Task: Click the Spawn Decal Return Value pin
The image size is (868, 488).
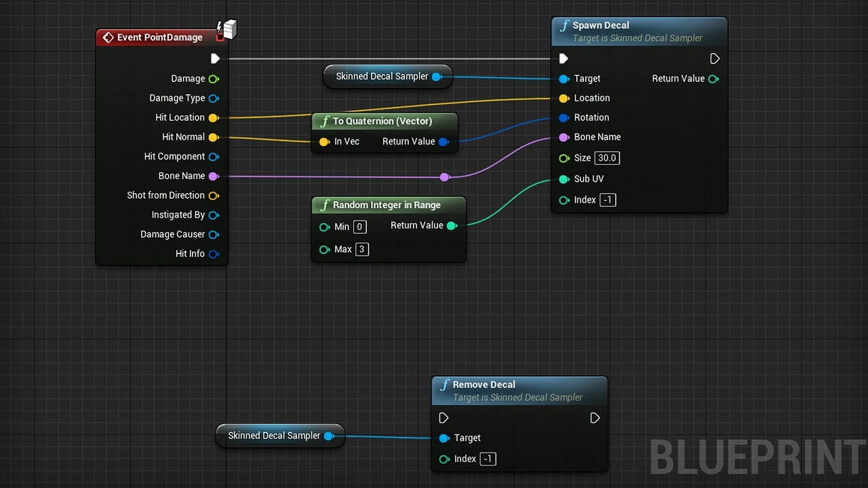Action: (x=713, y=79)
